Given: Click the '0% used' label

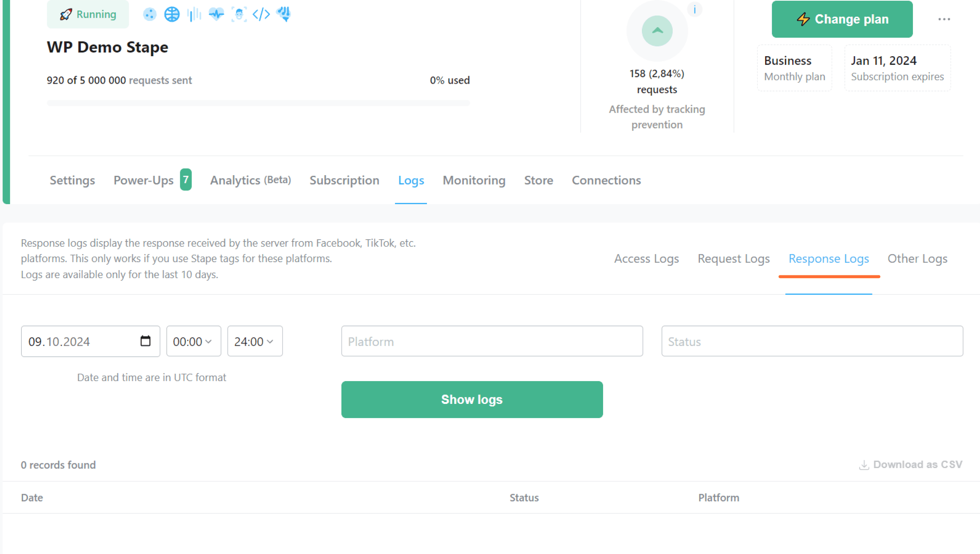Looking at the screenshot, I should pos(450,80).
